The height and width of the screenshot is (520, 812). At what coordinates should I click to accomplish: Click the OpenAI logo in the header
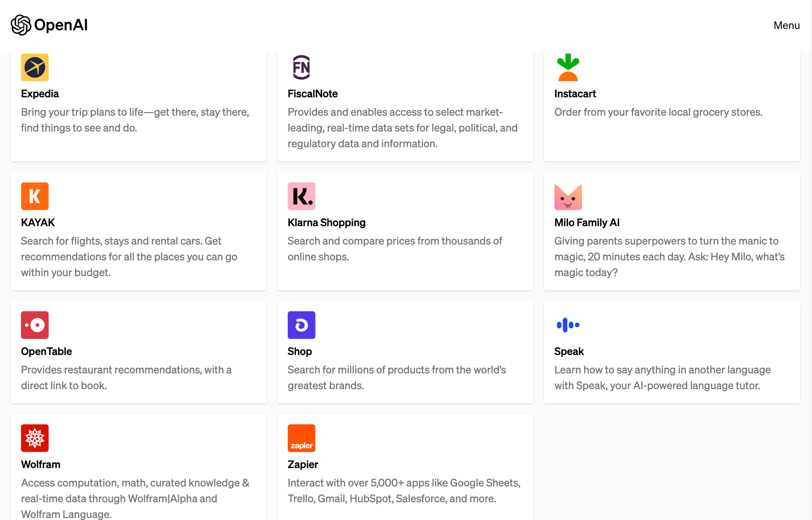49,25
